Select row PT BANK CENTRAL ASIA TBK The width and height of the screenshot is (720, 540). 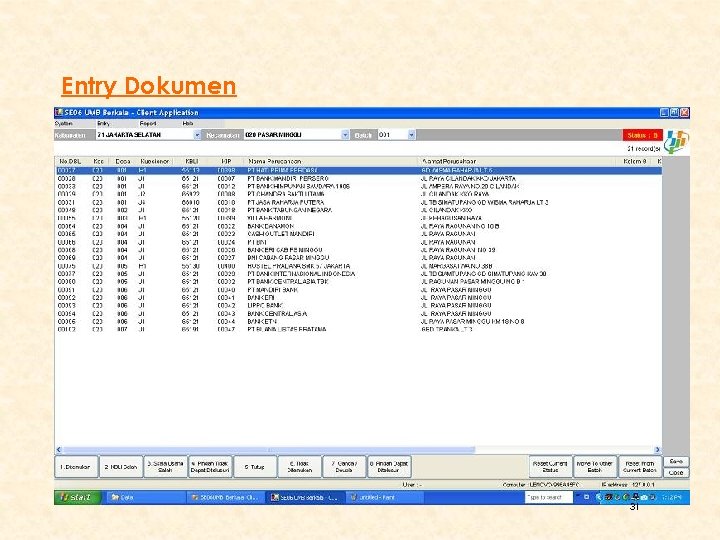pos(359,281)
